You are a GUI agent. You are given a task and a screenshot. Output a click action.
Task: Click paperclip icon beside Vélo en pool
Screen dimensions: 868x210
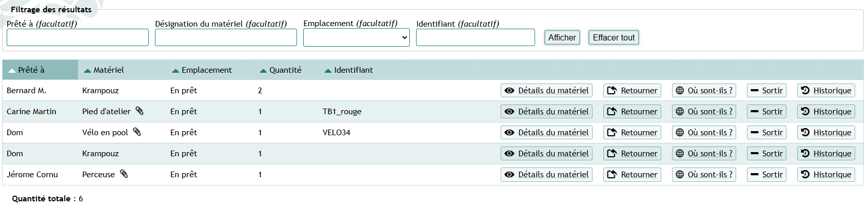(137, 132)
